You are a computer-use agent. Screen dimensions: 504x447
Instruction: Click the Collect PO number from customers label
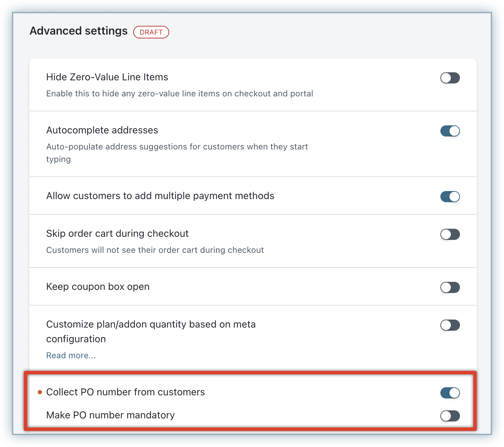pyautogui.click(x=125, y=392)
